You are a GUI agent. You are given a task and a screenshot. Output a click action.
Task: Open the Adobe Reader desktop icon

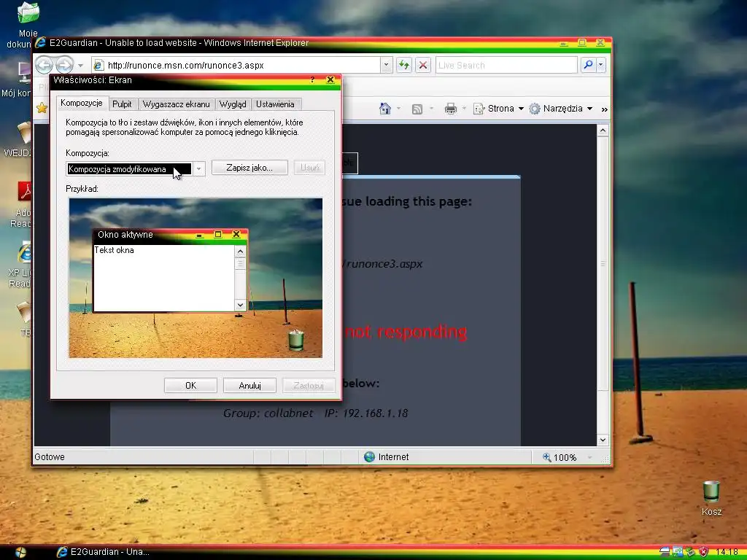25,192
